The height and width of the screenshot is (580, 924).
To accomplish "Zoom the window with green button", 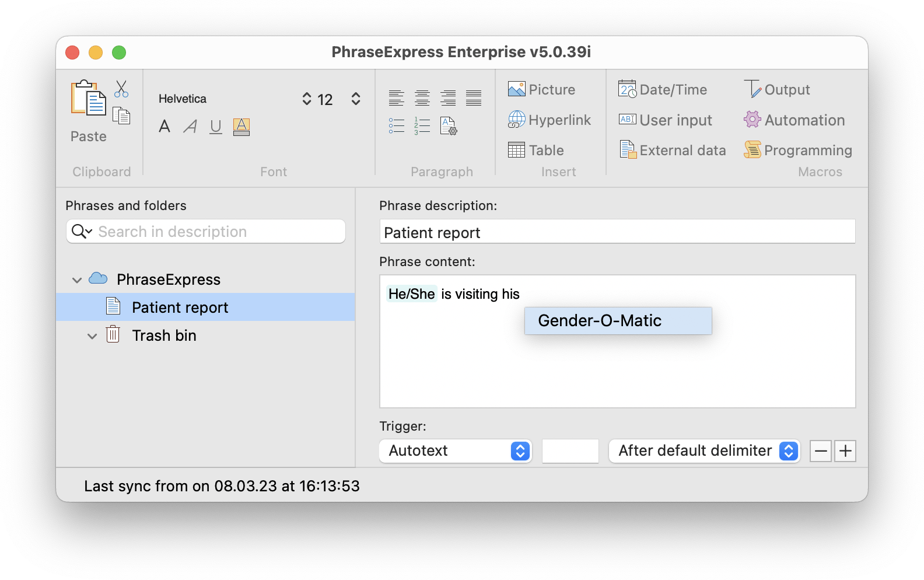I will 119,53.
